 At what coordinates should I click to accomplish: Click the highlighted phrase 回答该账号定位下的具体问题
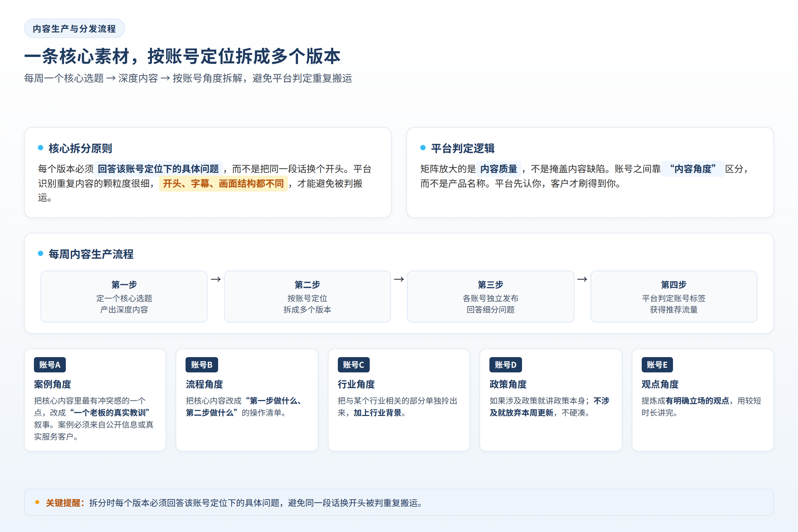click(x=158, y=169)
